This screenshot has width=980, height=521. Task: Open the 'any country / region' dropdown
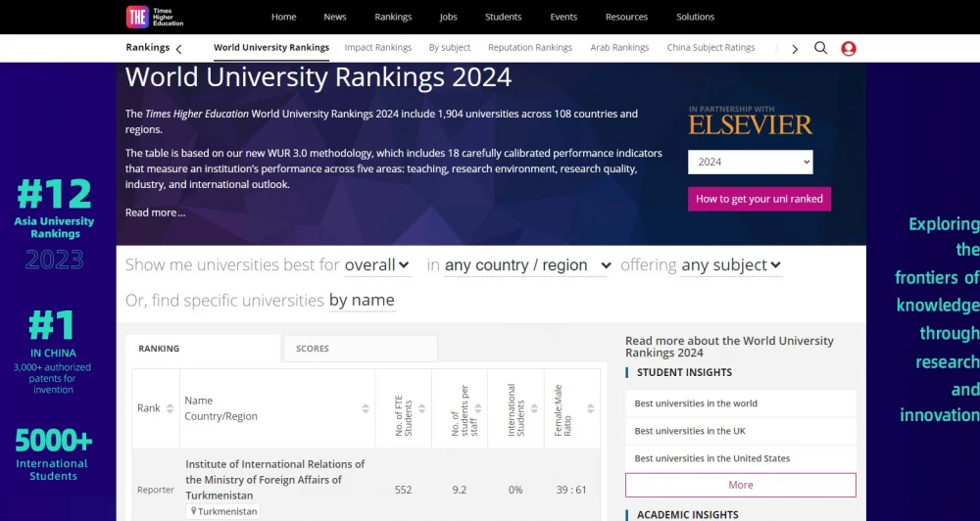[527, 265]
